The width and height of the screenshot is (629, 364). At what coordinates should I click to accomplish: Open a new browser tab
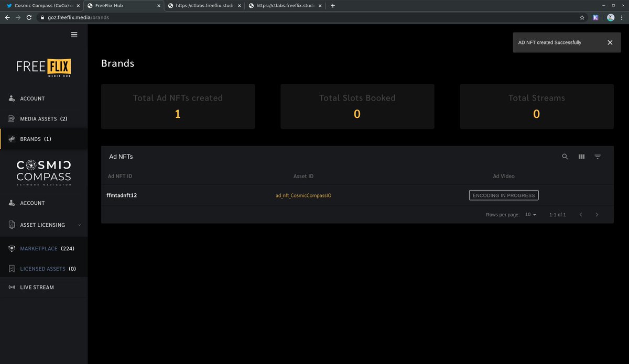pyautogui.click(x=333, y=6)
